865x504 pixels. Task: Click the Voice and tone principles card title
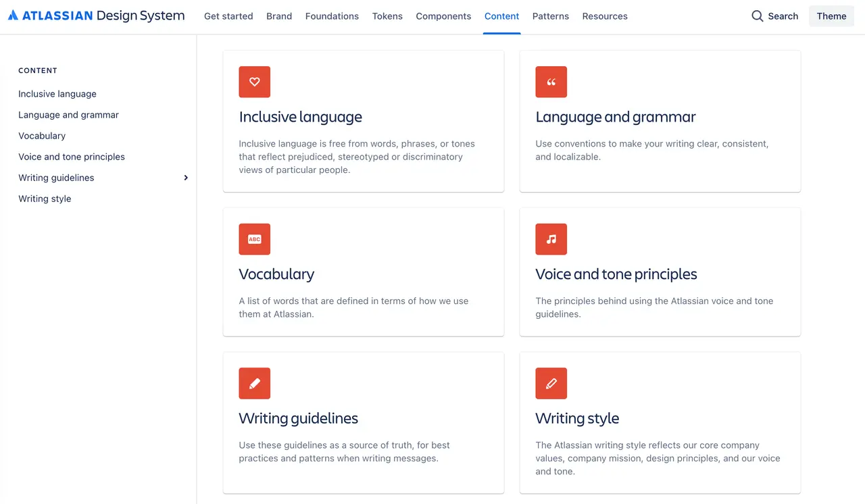(616, 274)
